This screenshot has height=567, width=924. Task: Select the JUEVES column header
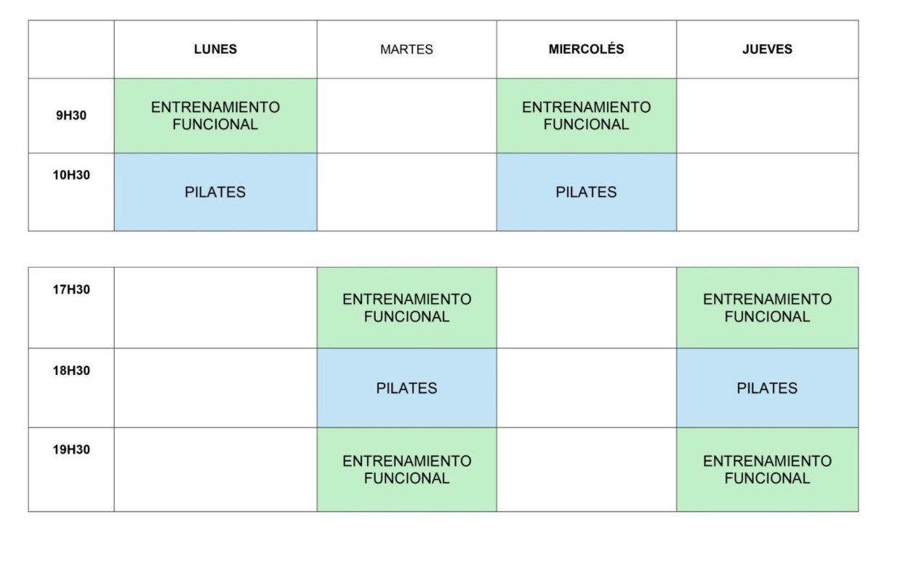point(767,49)
